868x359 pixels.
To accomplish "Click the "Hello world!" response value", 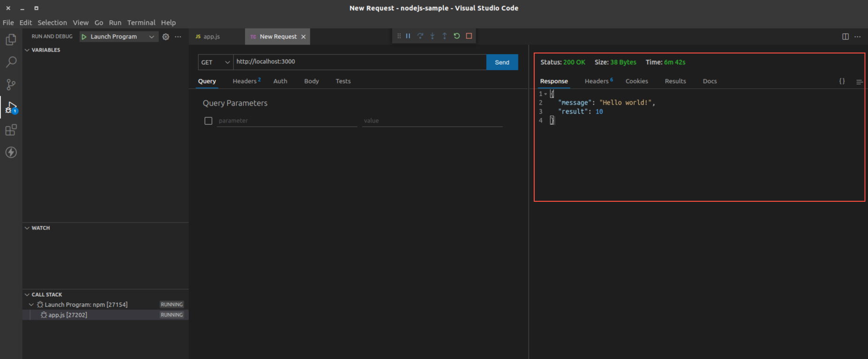I will click(625, 103).
